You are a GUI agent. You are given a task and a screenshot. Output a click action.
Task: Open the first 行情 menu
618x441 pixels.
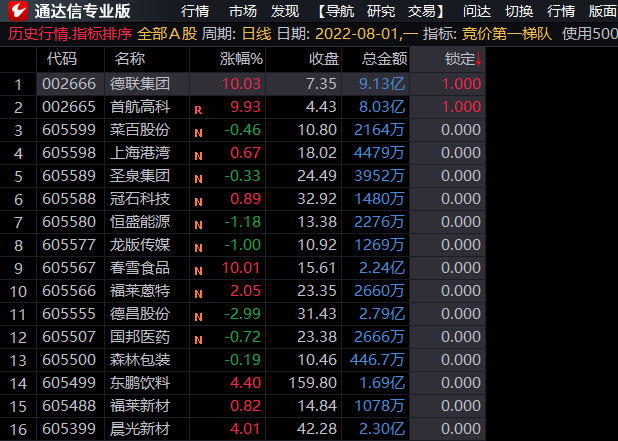pos(195,11)
